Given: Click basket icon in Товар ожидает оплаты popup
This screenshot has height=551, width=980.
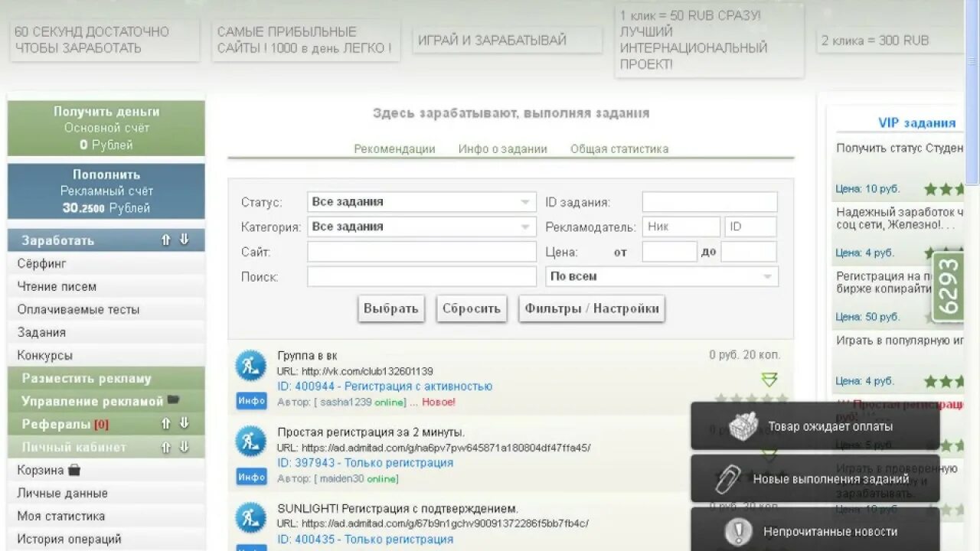Looking at the screenshot, I should pos(743,426).
